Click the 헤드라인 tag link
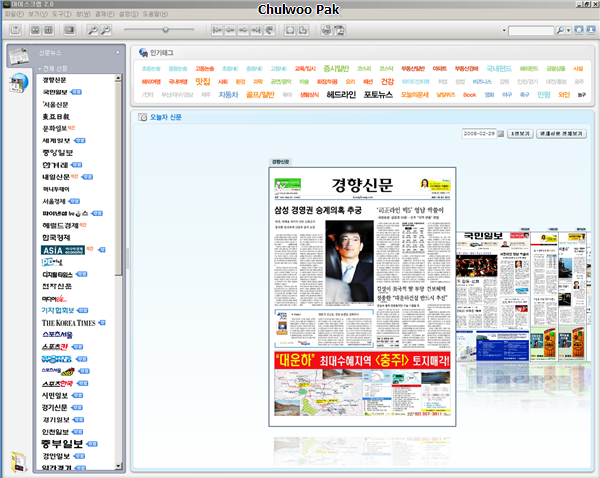The image size is (600, 478). [341, 95]
